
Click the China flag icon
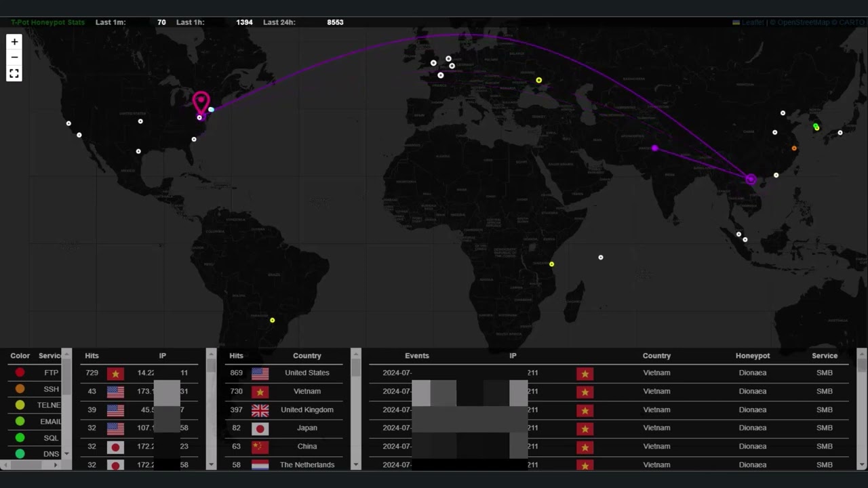pyautogui.click(x=260, y=447)
